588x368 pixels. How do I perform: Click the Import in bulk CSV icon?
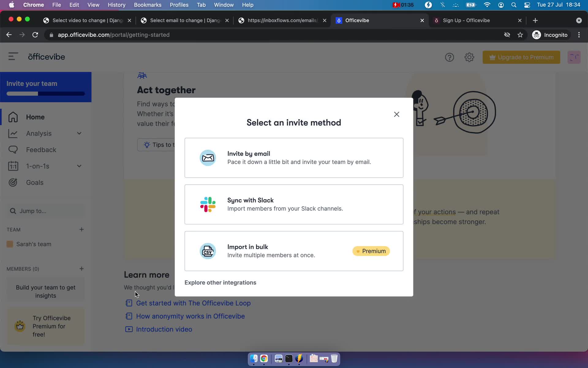point(208,251)
